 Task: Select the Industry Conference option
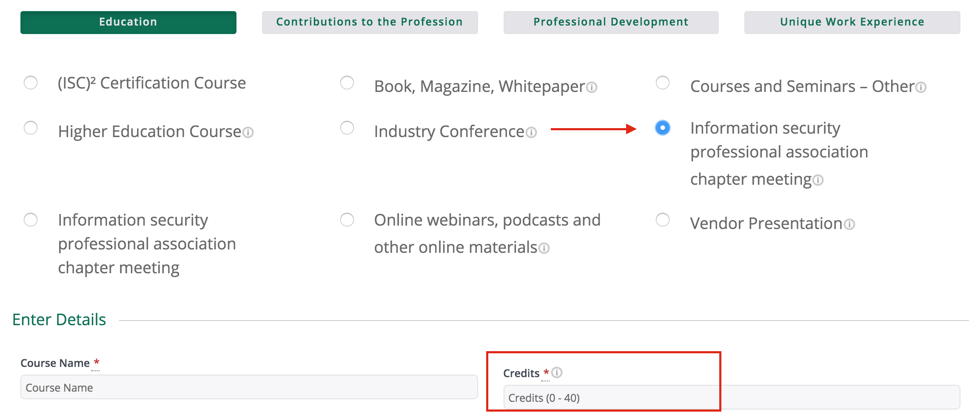point(347,127)
